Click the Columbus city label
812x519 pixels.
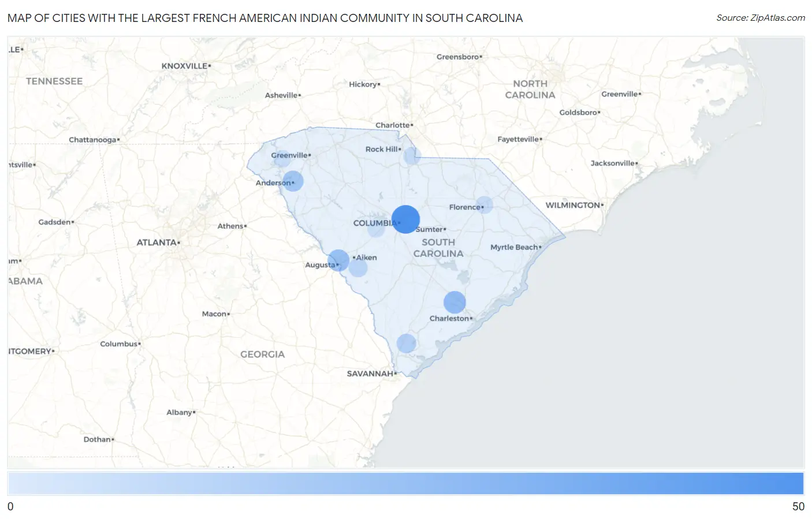119,344
